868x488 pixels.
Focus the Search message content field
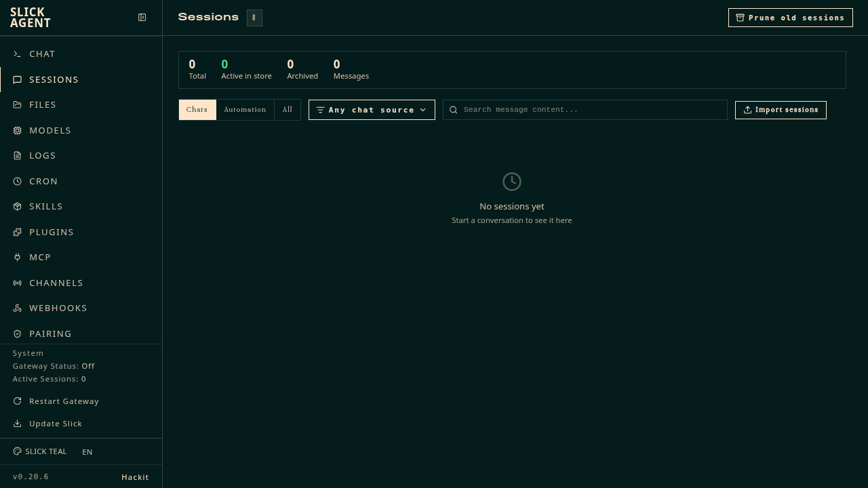coord(585,110)
